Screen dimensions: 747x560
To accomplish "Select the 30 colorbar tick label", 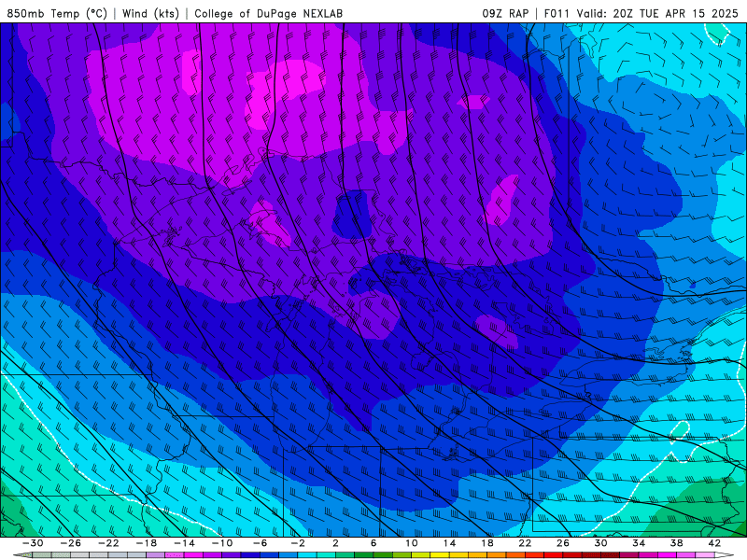I will 600,543.
